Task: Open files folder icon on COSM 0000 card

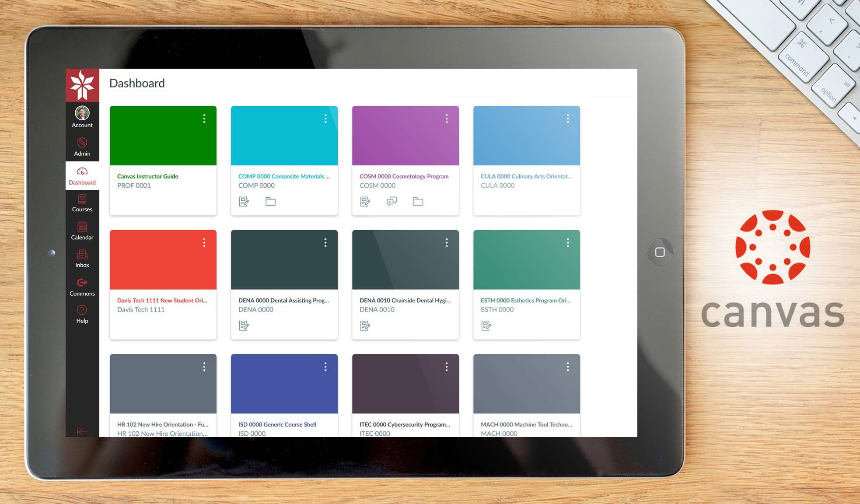Action: click(418, 202)
